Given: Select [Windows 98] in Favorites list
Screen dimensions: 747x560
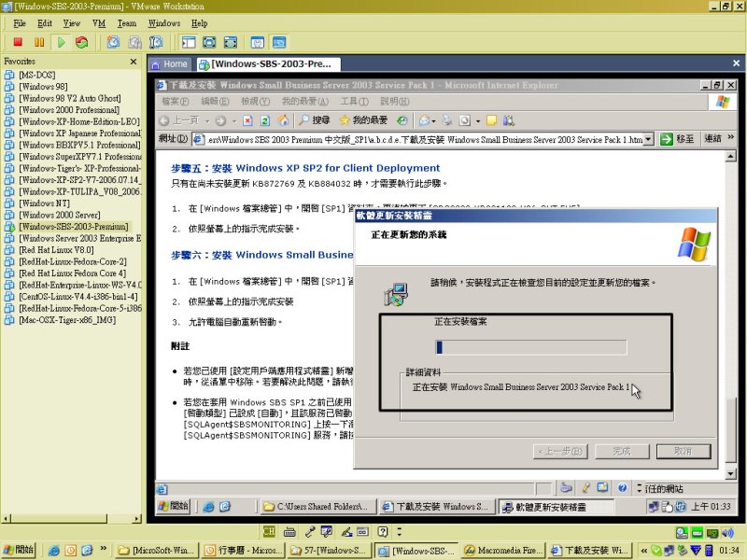Looking at the screenshot, I should pyautogui.click(x=43, y=87).
